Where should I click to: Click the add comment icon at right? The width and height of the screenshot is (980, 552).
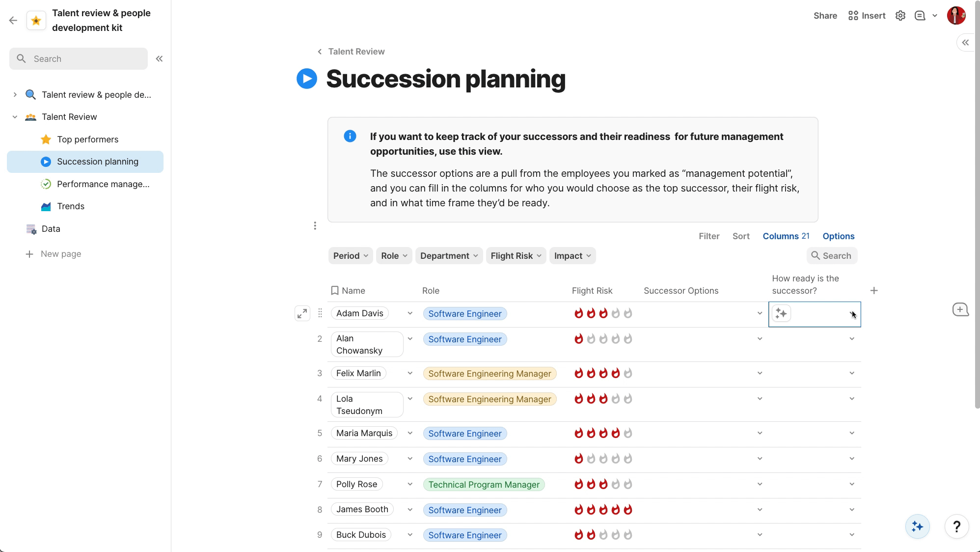pyautogui.click(x=960, y=309)
